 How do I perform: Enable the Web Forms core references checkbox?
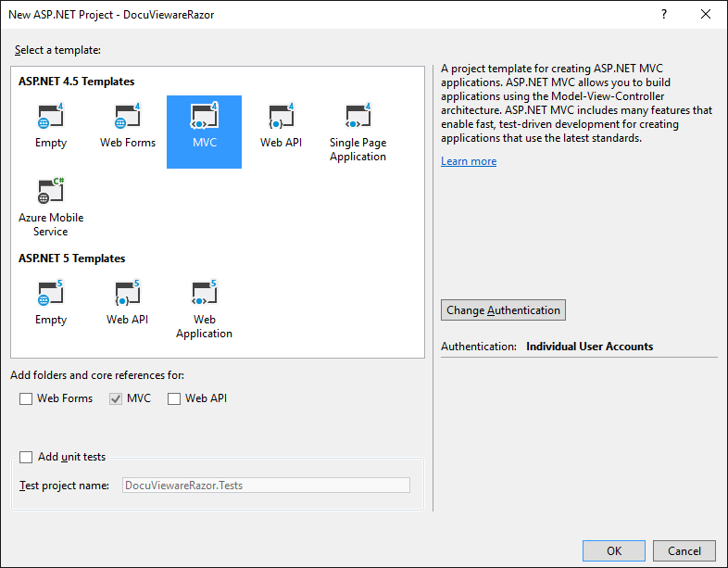(x=26, y=399)
